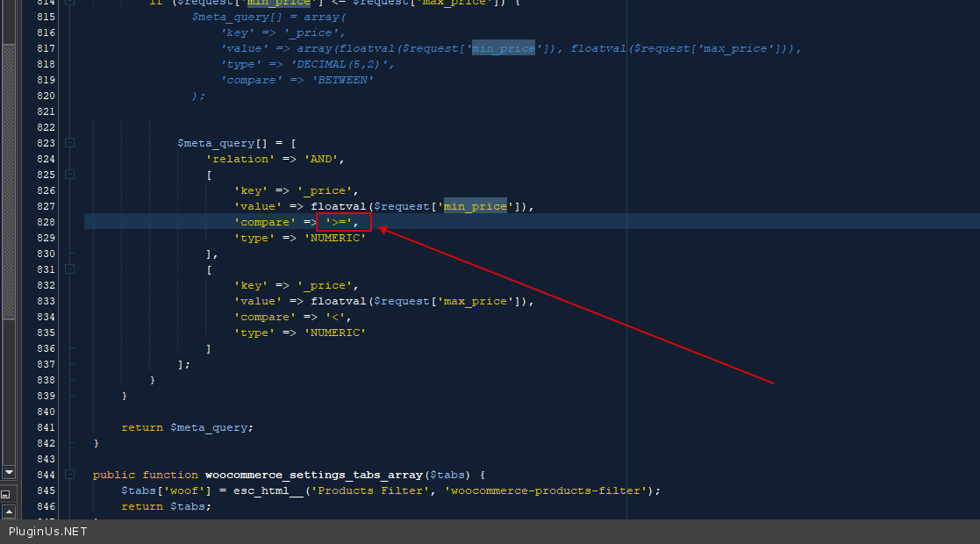Collapse the fold marker at line 825
The width and height of the screenshot is (980, 544).
point(69,175)
